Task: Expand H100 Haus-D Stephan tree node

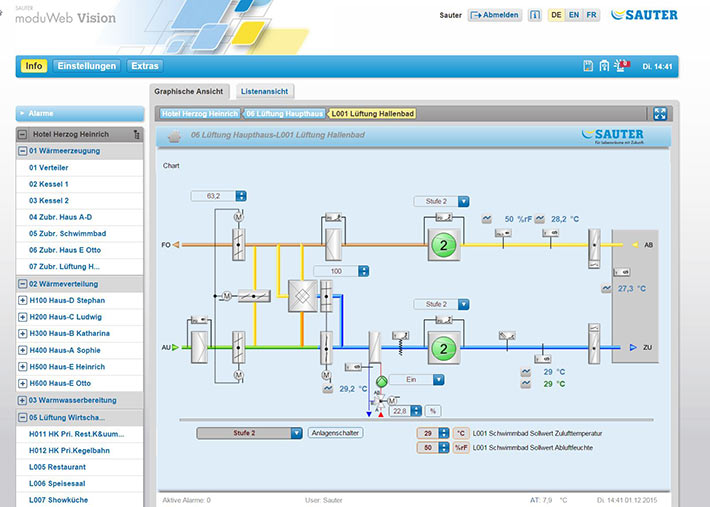Action: 22,300
